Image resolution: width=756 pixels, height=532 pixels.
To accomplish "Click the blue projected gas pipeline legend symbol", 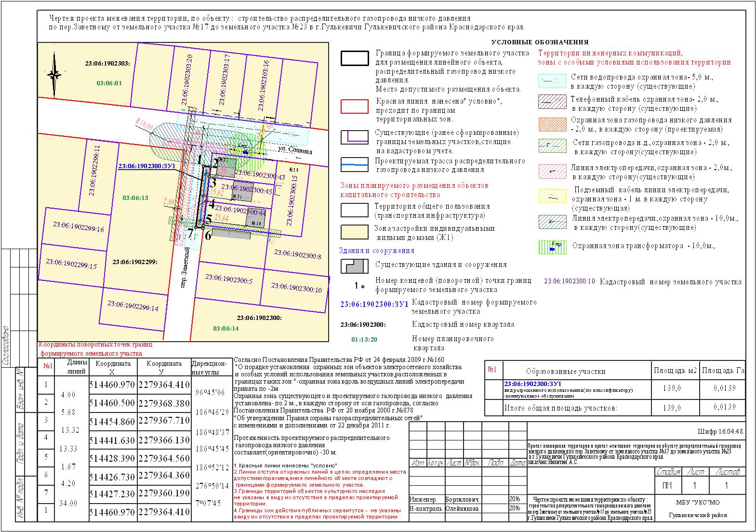I will 355,165.
